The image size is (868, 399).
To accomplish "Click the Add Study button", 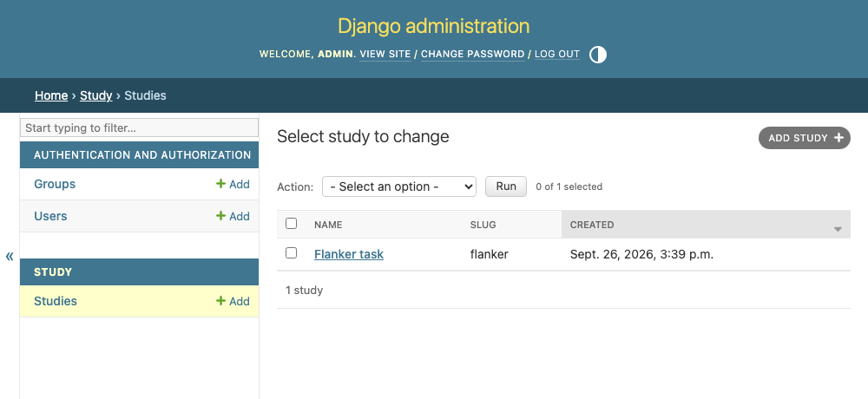I will (x=805, y=138).
